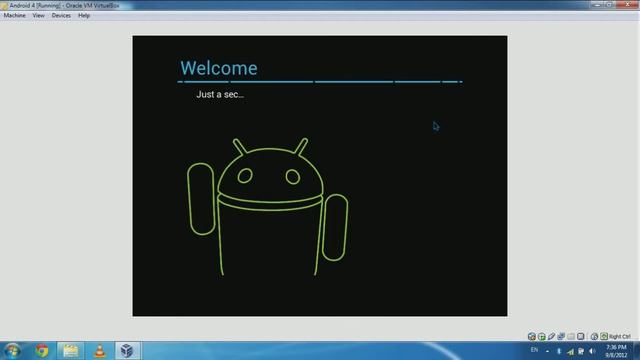The image size is (640, 360).
Task: Click the Right Ctrl host key label
Action: [620, 337]
